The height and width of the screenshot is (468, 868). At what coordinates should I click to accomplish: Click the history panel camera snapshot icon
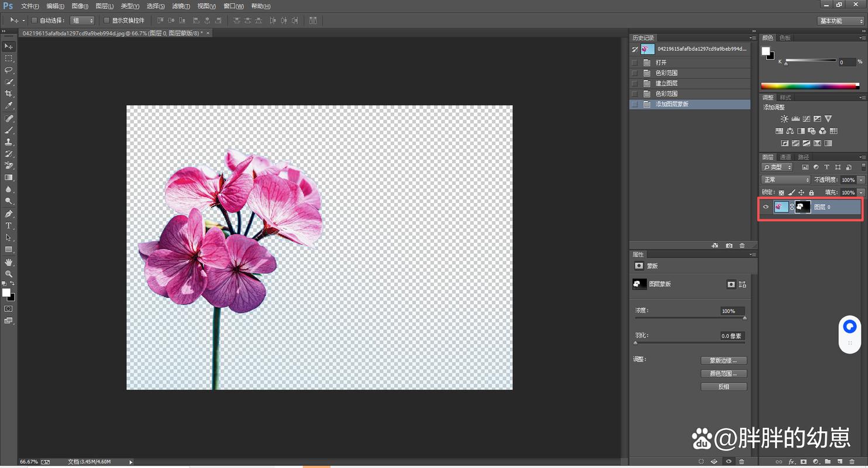coord(729,246)
